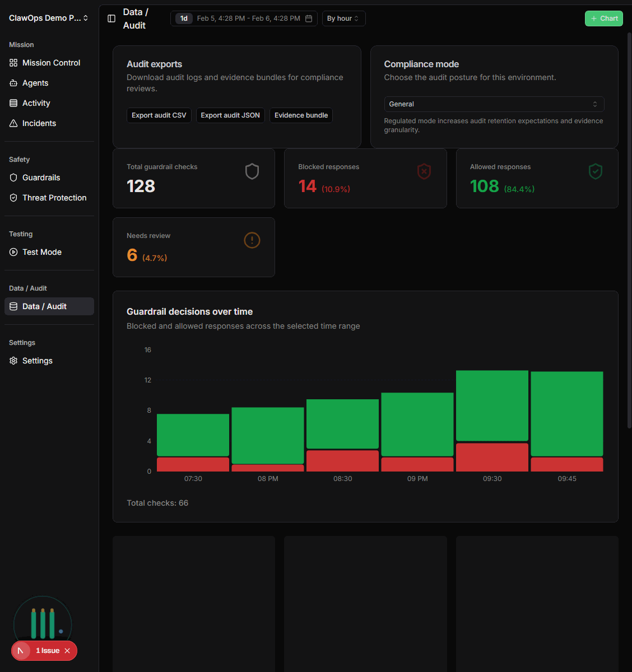This screenshot has width=632, height=672.
Task: Open the Compliance mode General dropdown
Action: 494,104
